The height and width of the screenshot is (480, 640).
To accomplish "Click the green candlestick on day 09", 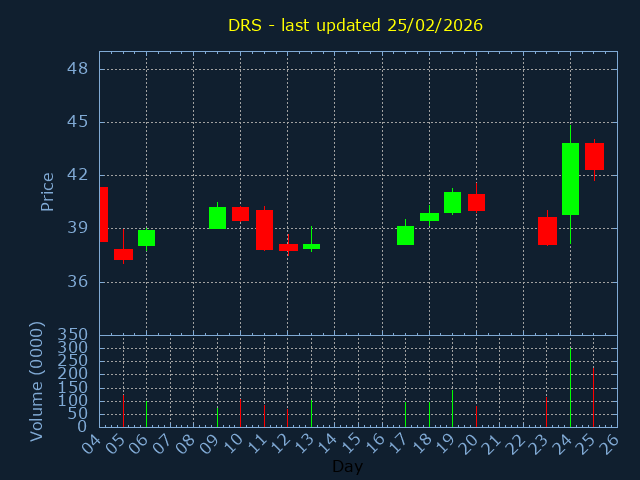I will (217, 218).
